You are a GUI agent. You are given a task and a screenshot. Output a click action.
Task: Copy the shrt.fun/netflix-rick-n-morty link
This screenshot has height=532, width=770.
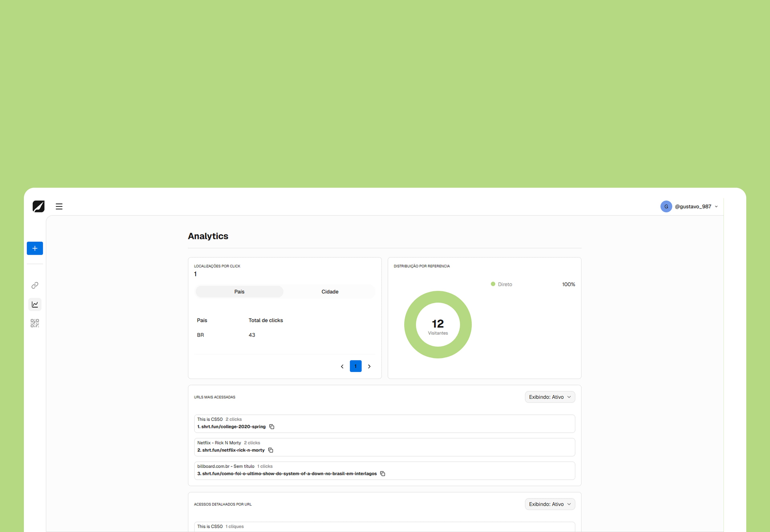click(x=271, y=450)
